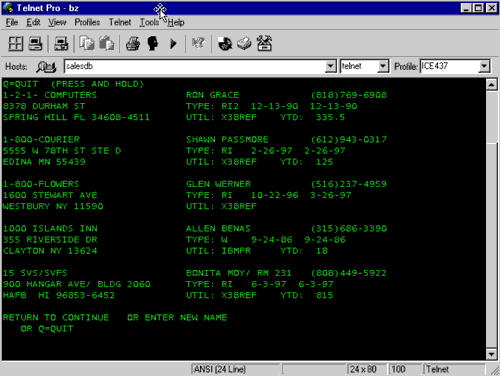Screen dimensions: 500x376
Task: Click the disk drive toolbar icon
Action: [x=244, y=44]
